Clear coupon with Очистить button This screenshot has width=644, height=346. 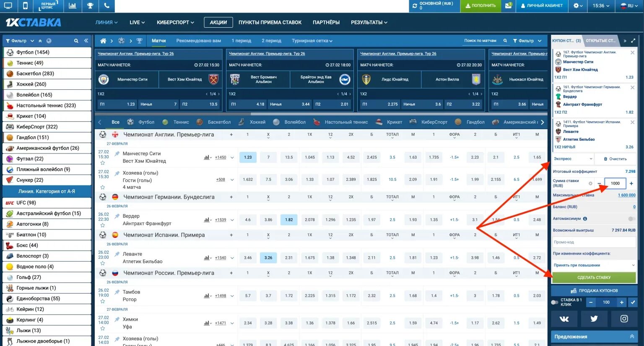tap(615, 159)
